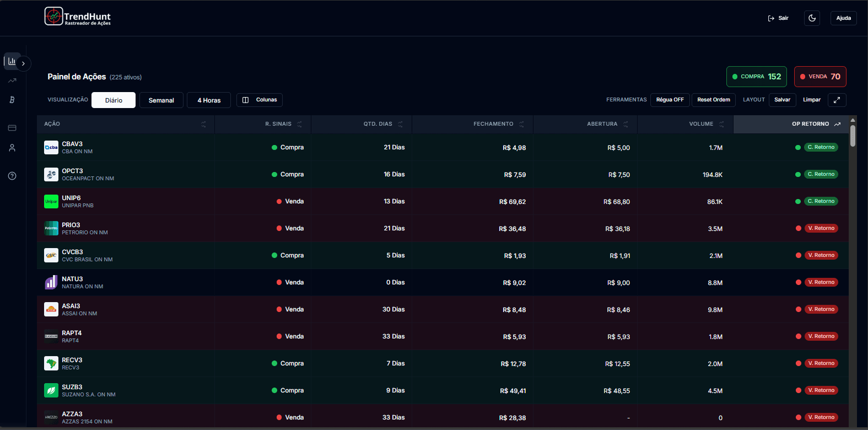Filter by VENDA 70 badge

(x=820, y=77)
